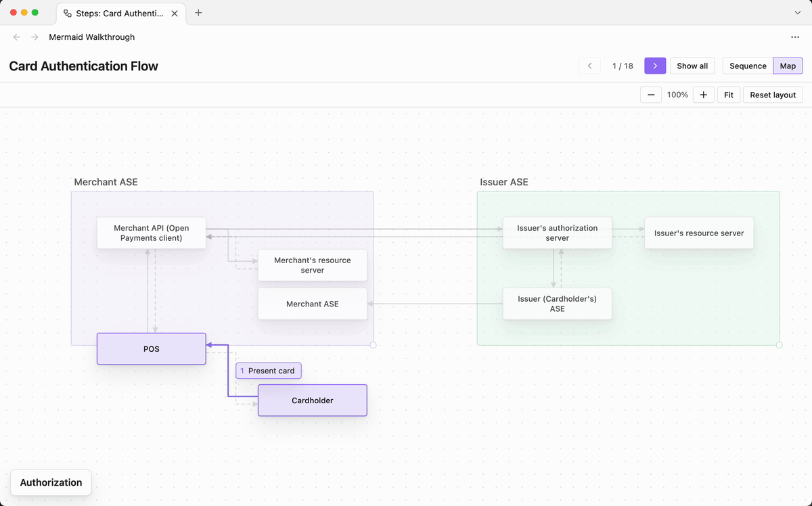Navigate forward with the right arrow
Screen dimensions: 812x506
[x=35, y=37]
